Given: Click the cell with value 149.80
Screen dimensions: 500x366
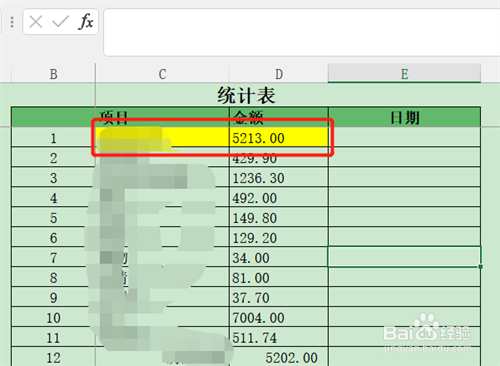Looking at the screenshot, I should pos(279,218).
